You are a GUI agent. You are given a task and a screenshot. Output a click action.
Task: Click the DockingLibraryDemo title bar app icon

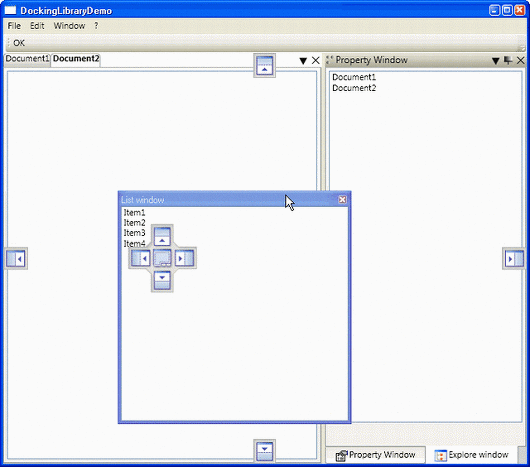tap(10, 10)
